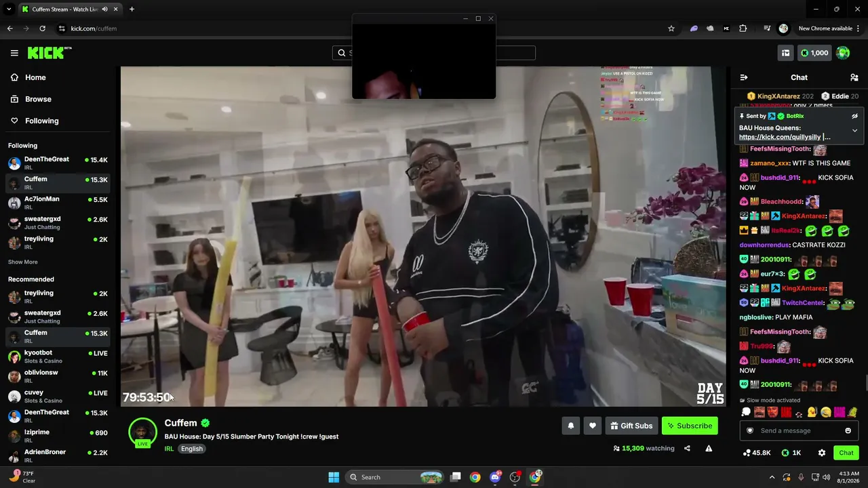Expand followed channels with Show more
Screen dimensions: 868x488
[23, 262]
